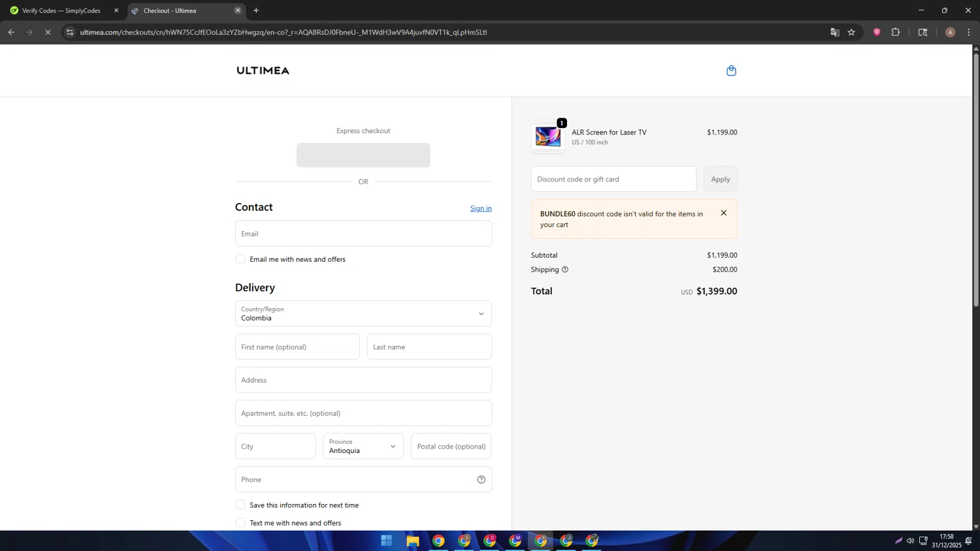The width and height of the screenshot is (980, 551).
Task: Click the translate page icon
Action: pyautogui.click(x=834, y=32)
